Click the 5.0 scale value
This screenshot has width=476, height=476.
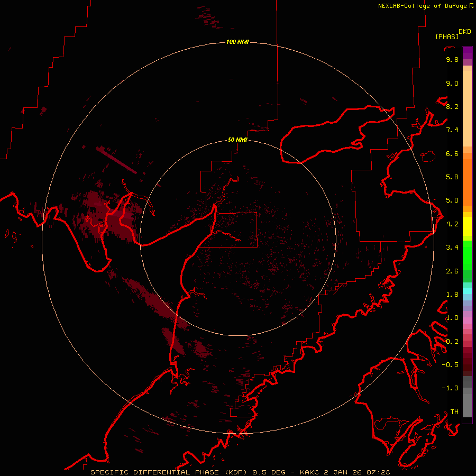452,200
